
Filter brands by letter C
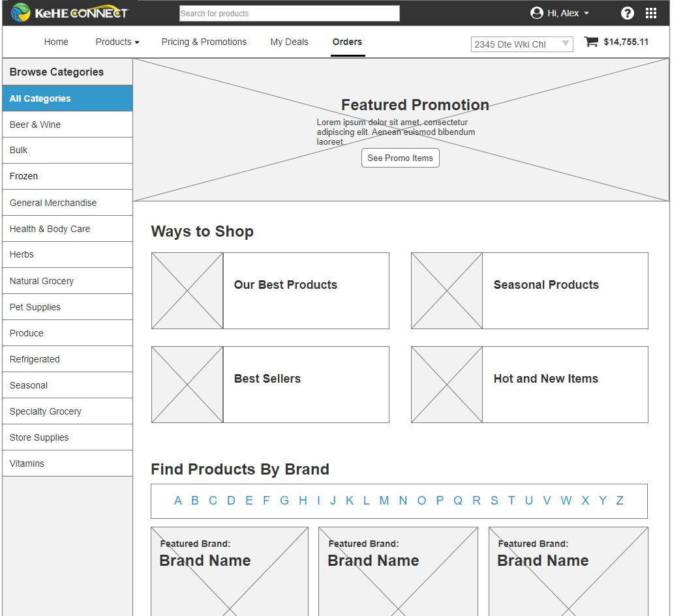(x=213, y=501)
